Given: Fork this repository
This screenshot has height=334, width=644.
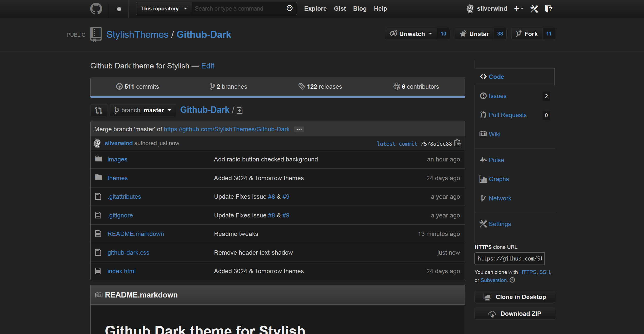Looking at the screenshot, I should tap(527, 34).
